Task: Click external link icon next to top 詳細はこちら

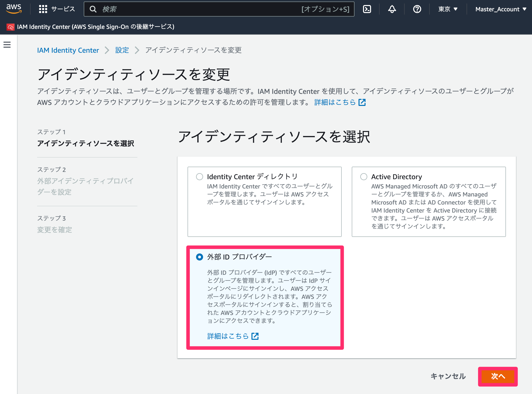Action: (x=362, y=102)
